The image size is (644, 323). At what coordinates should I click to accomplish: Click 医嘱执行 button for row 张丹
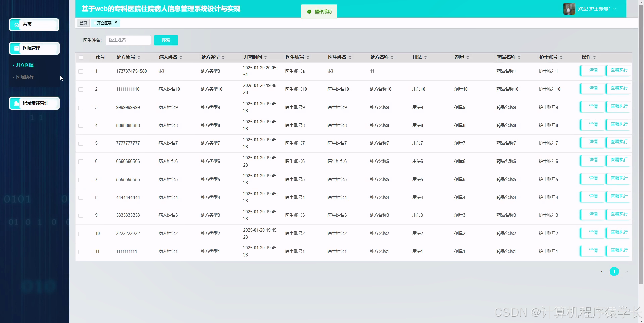618,70
